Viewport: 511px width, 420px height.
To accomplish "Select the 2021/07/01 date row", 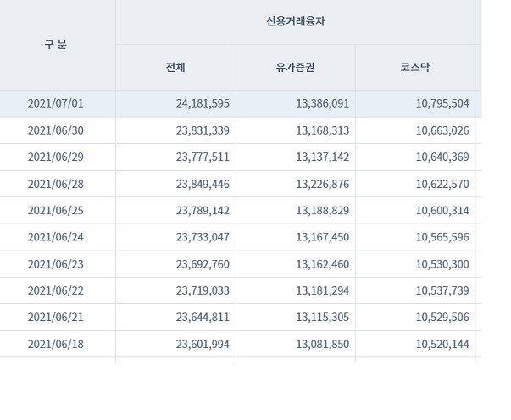I will 241,103.
